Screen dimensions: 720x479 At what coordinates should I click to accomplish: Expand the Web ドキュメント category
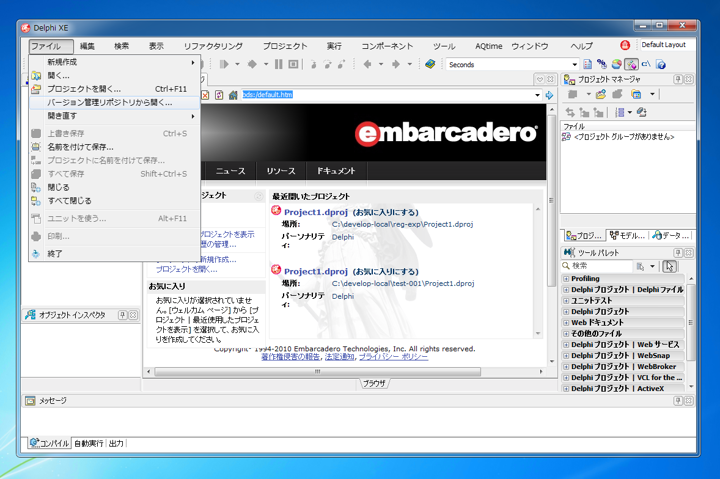pos(566,323)
